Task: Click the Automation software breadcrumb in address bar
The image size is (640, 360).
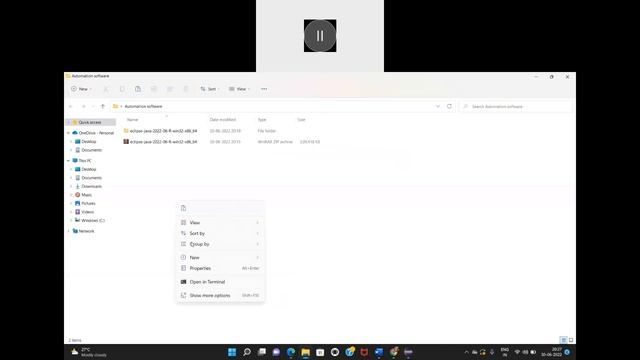Action: 143,107
